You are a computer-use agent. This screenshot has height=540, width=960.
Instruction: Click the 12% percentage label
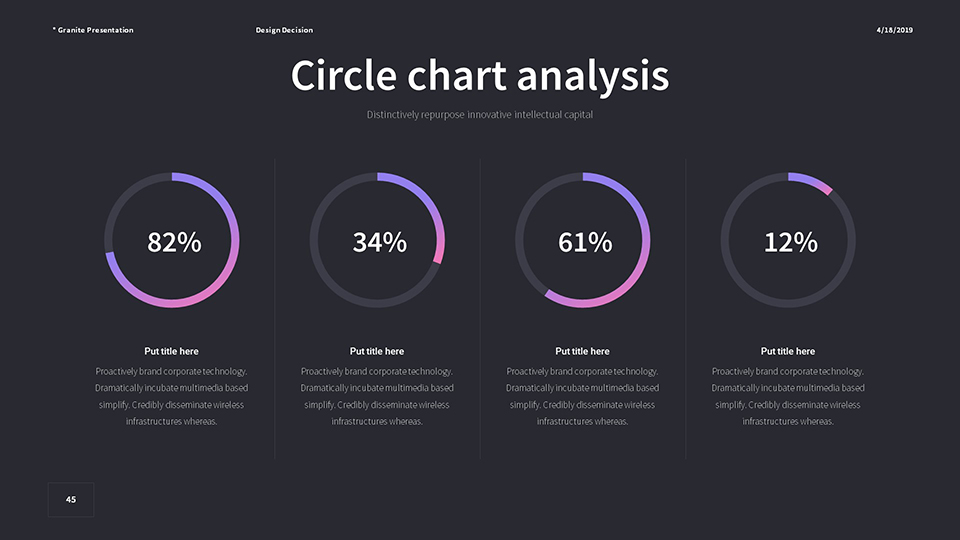[790, 242]
